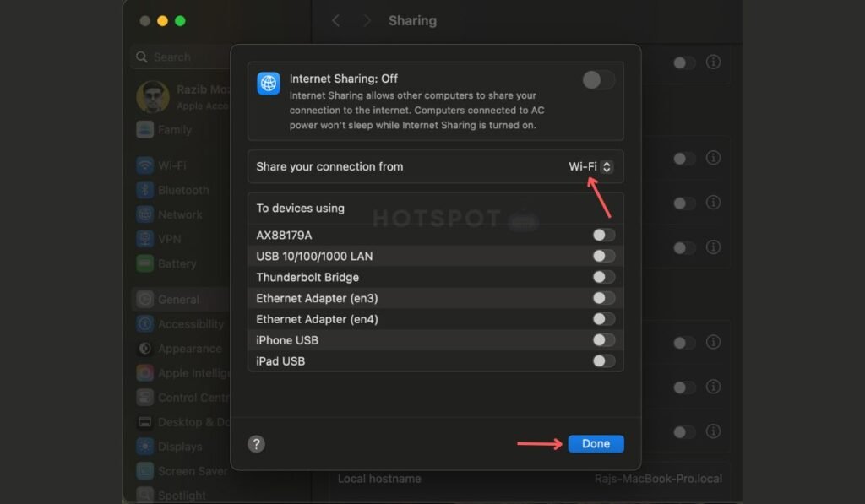865x504 pixels.
Task: Click the Done button
Action: coord(596,442)
